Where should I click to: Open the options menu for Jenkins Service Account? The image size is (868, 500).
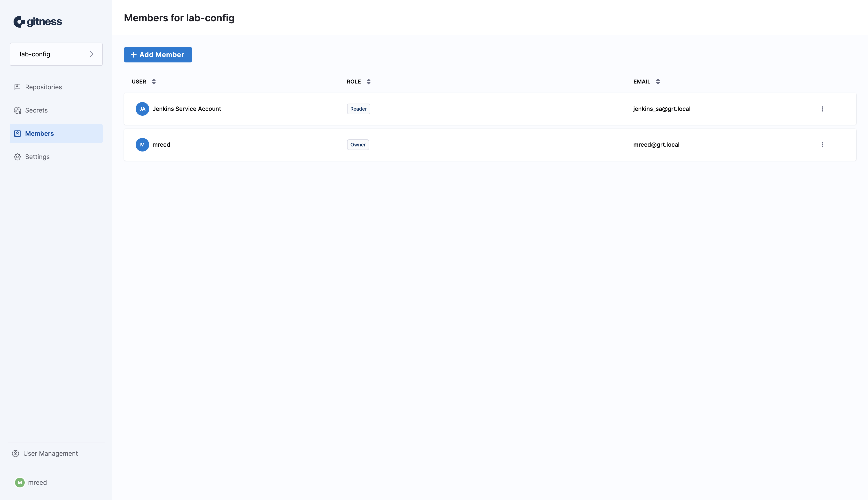tap(822, 109)
